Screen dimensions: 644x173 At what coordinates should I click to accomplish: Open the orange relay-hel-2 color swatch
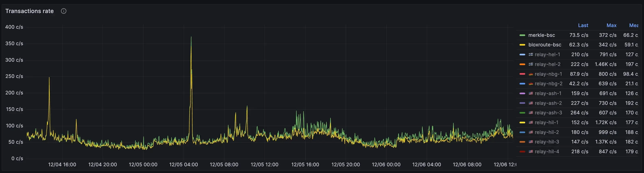tap(522, 64)
